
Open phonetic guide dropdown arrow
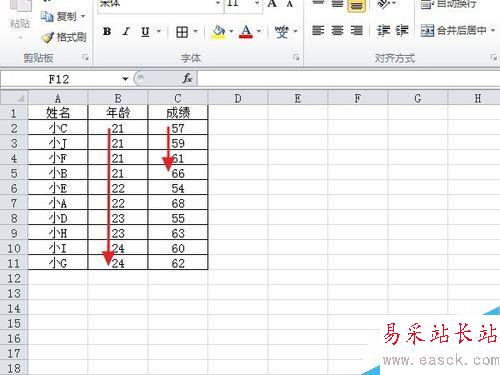296,32
